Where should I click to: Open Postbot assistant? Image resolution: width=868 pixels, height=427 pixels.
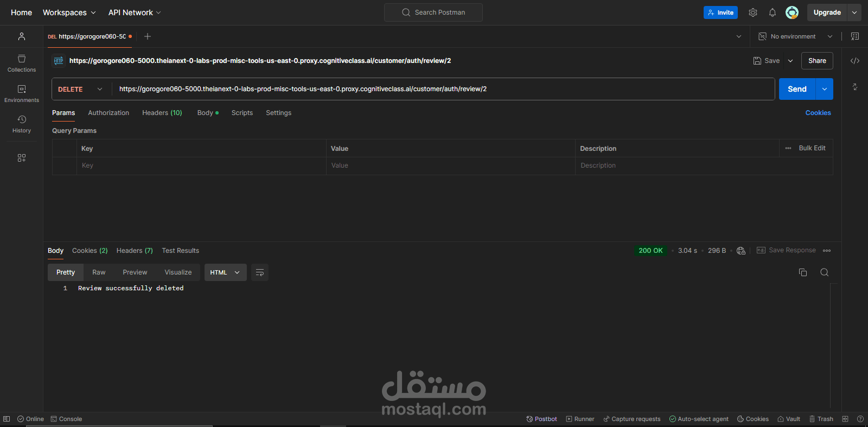[x=541, y=419]
